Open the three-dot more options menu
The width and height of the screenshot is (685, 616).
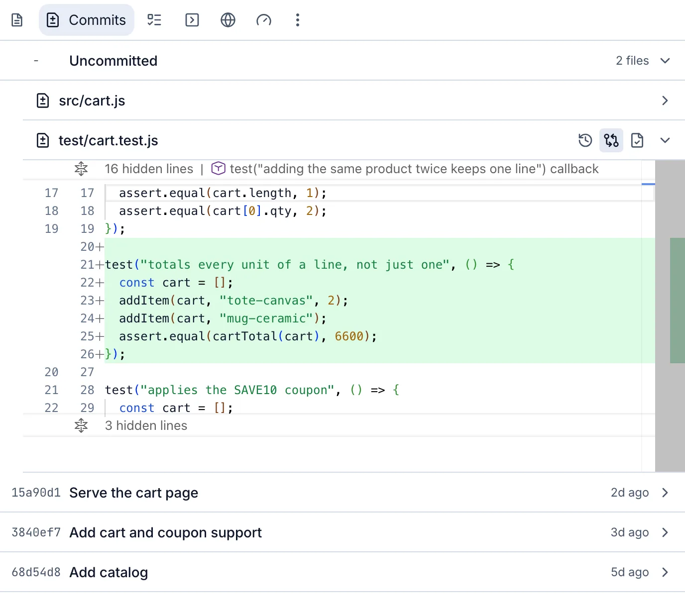tap(298, 20)
